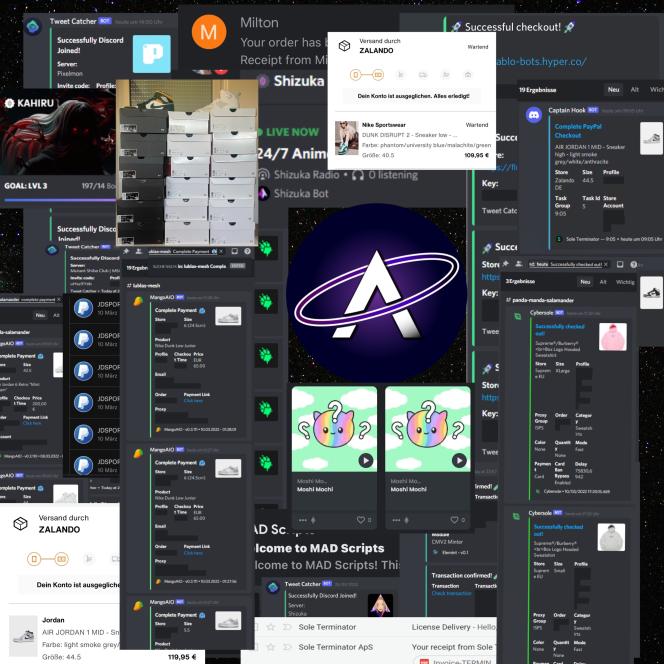Open more options on left Moshi Mochi card
Screen dimensions: 664x664
coord(303,520)
